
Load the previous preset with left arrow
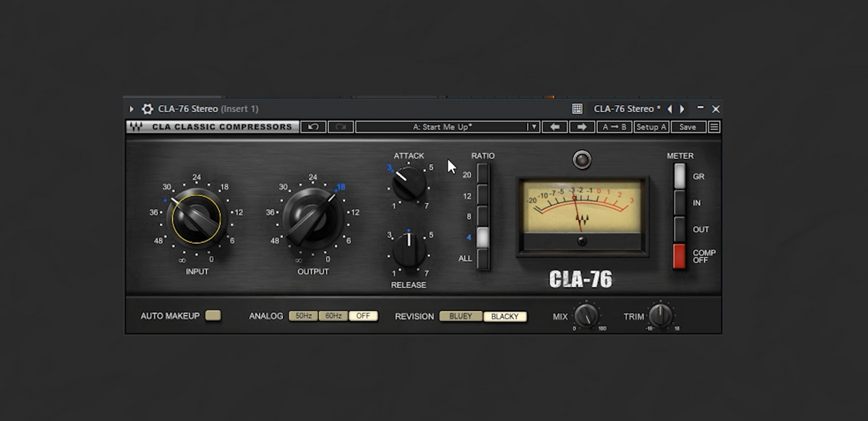pos(555,127)
